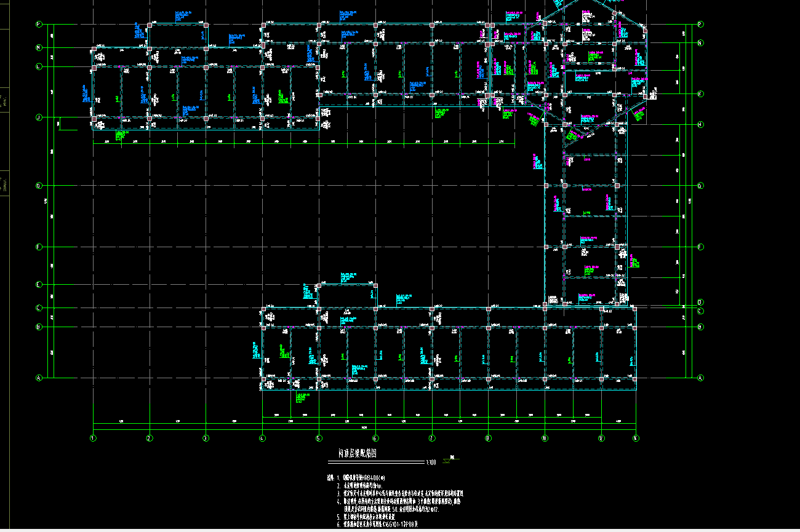The width and height of the screenshot is (800, 532).
Task: Pick left-side axis bubble L
Action: point(38,66)
